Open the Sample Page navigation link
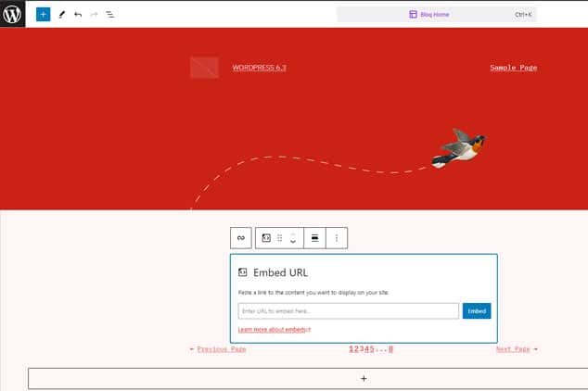Viewport: 588px width, 391px height. pyautogui.click(x=514, y=68)
